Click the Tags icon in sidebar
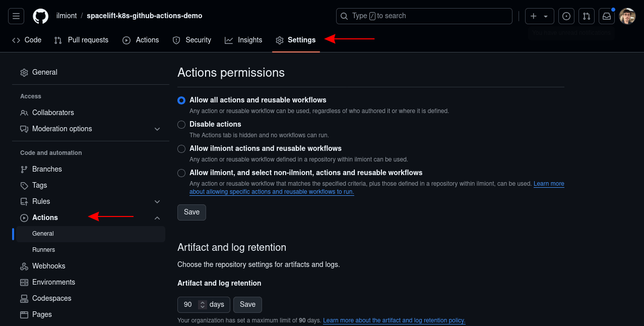 [x=24, y=185]
